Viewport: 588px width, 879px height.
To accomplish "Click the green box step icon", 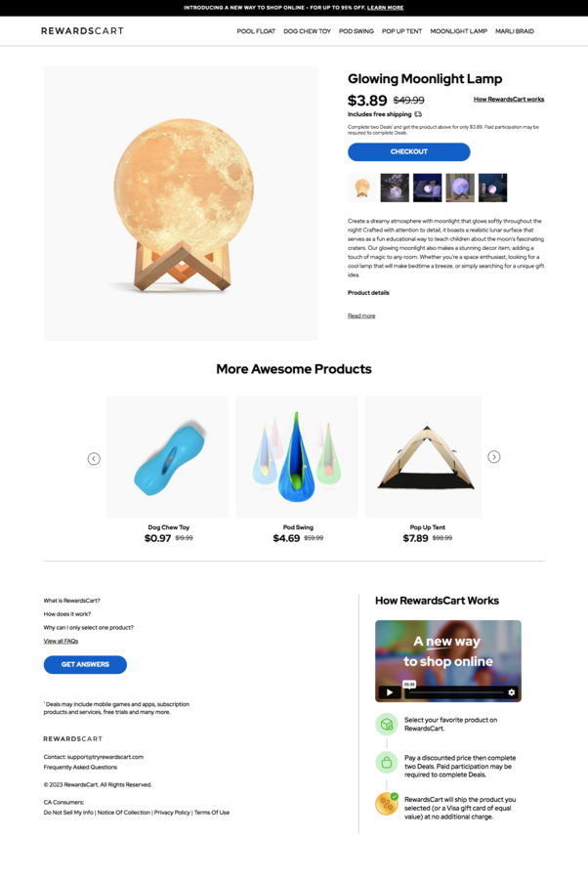I will pos(386,724).
